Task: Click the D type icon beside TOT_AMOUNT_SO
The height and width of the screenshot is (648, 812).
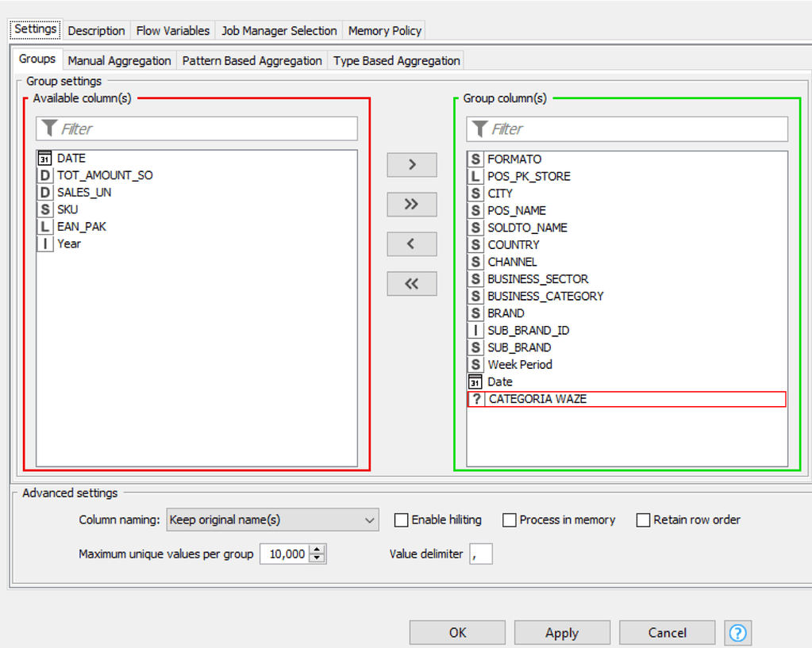Action: pos(44,175)
